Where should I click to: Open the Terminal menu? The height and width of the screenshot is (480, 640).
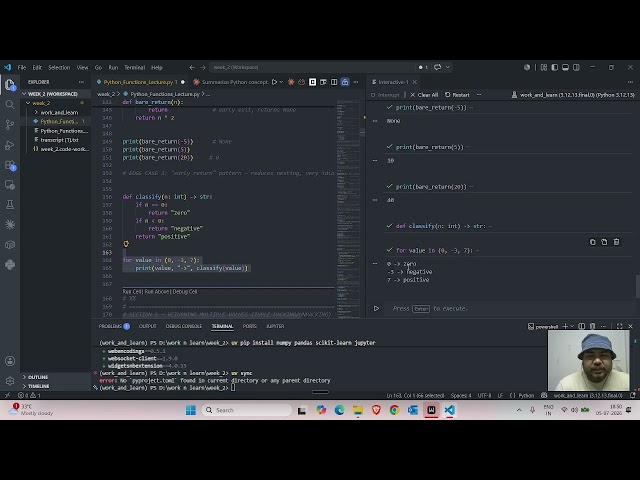point(134,67)
